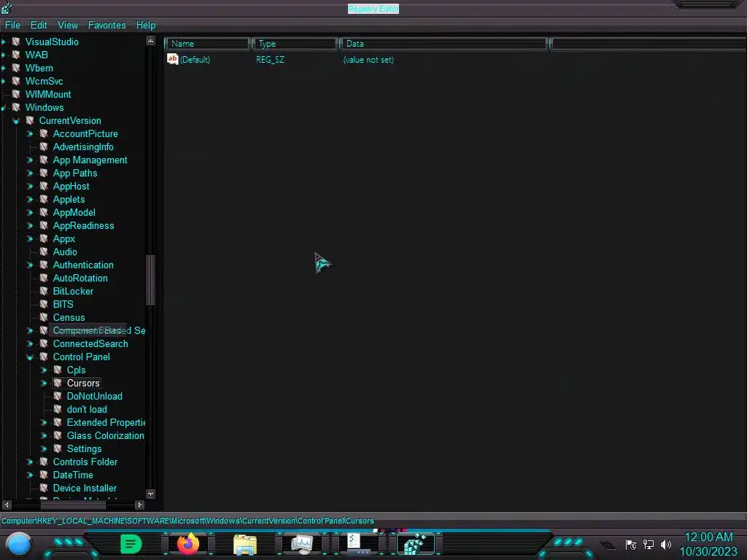Select the ConnectedSearch key

click(x=90, y=344)
